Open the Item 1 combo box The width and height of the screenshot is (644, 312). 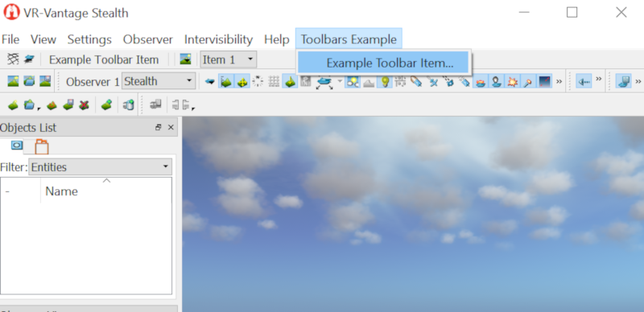click(229, 60)
